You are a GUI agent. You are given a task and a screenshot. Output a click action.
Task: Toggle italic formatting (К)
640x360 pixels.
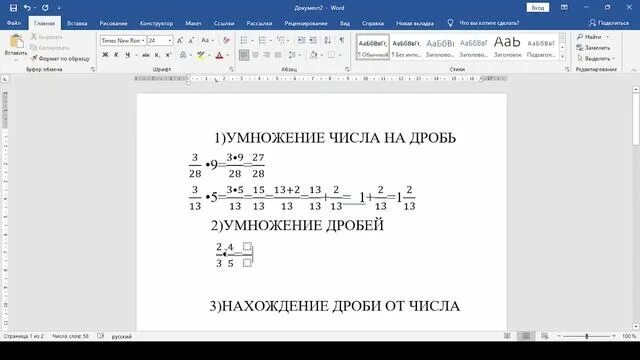[x=116, y=55]
